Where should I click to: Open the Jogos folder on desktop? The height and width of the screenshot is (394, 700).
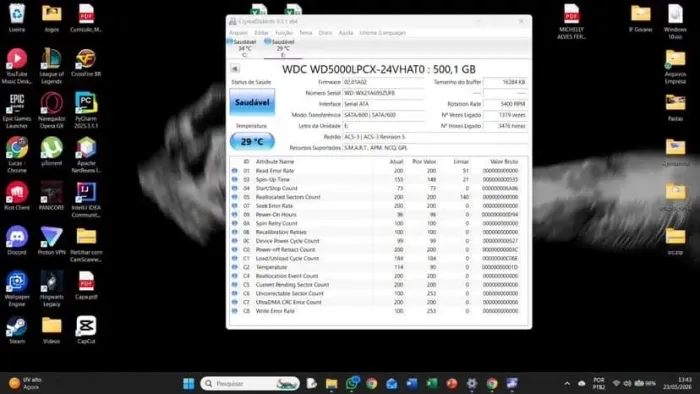52,18
